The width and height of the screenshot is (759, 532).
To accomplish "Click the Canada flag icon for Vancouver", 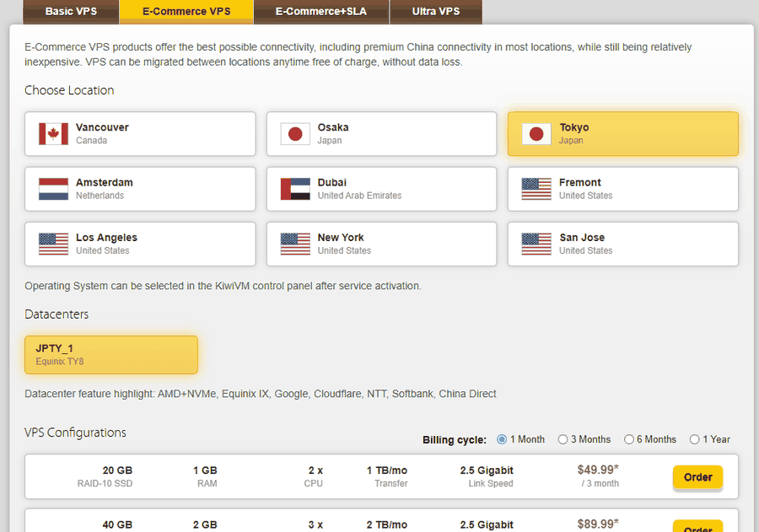I will (53, 134).
